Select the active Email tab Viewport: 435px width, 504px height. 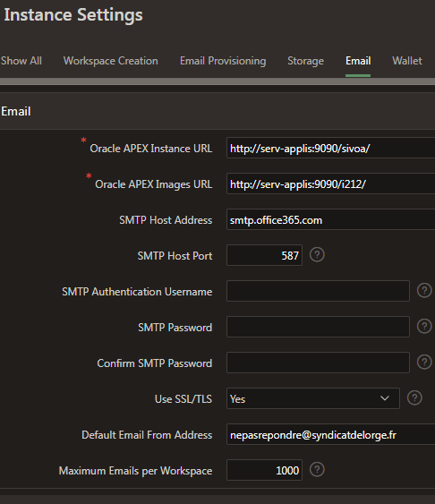(x=358, y=61)
